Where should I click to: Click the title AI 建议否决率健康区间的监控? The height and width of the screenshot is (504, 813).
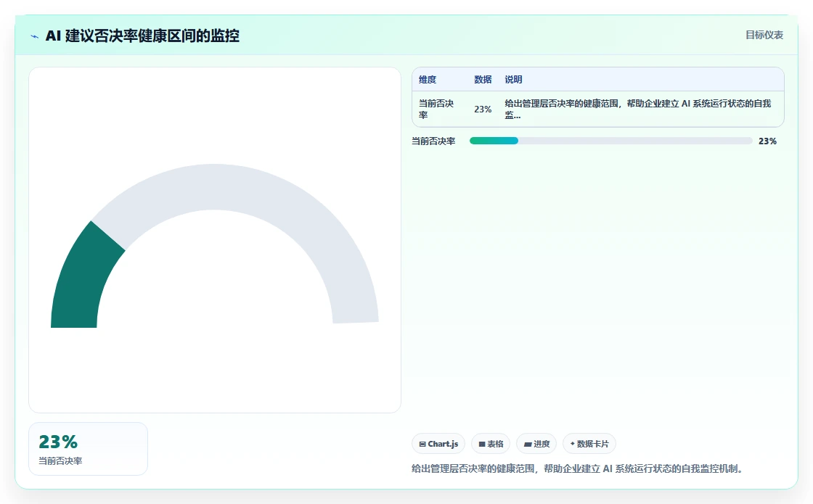pyautogui.click(x=142, y=36)
